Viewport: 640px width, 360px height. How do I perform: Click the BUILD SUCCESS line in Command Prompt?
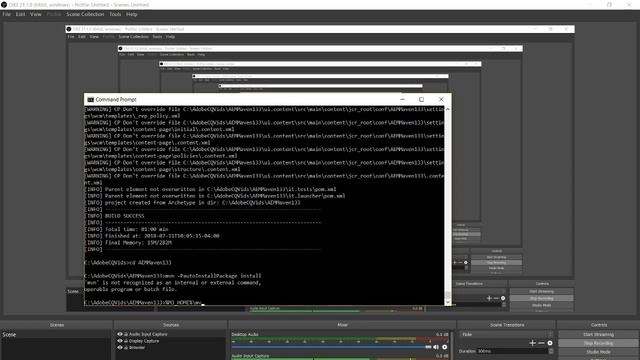pos(115,216)
